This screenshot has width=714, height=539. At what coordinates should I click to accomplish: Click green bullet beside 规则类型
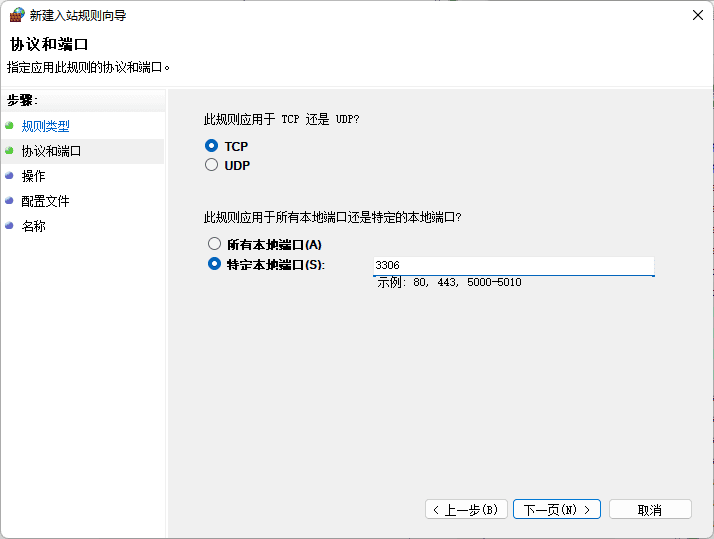click(x=9, y=125)
